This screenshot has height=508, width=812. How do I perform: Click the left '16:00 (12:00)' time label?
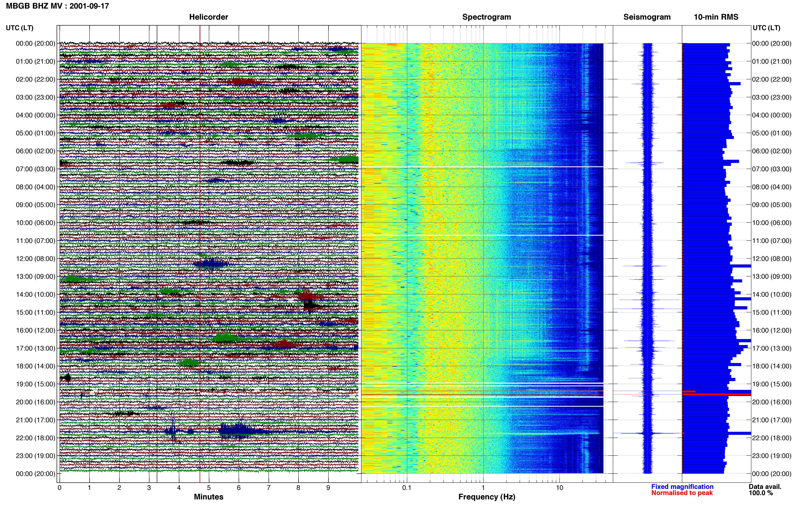[36, 330]
